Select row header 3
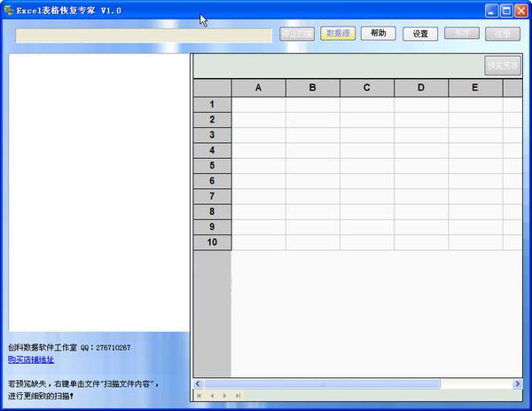The image size is (532, 411). [213, 135]
